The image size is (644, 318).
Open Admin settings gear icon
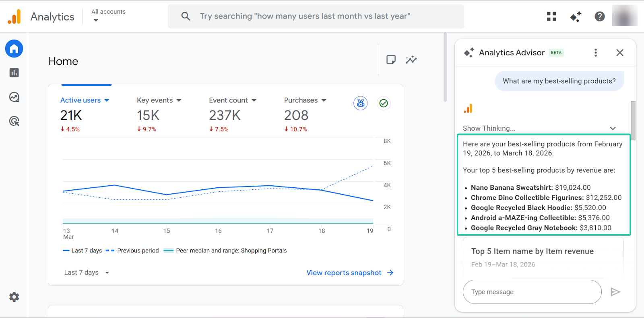click(x=14, y=297)
